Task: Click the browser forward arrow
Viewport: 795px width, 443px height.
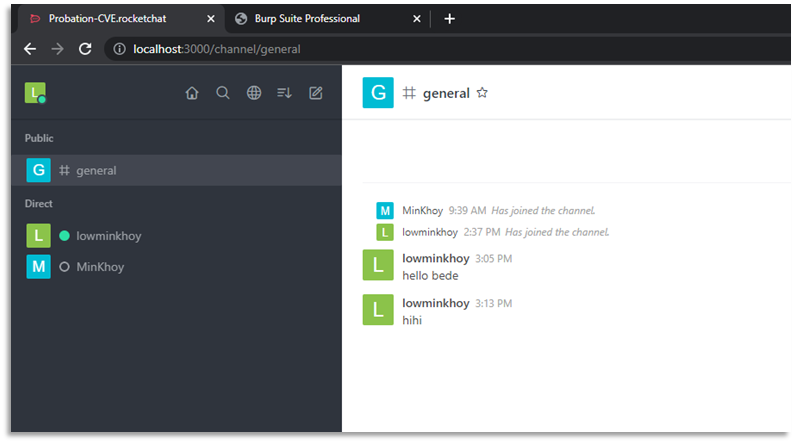Action: 57,49
